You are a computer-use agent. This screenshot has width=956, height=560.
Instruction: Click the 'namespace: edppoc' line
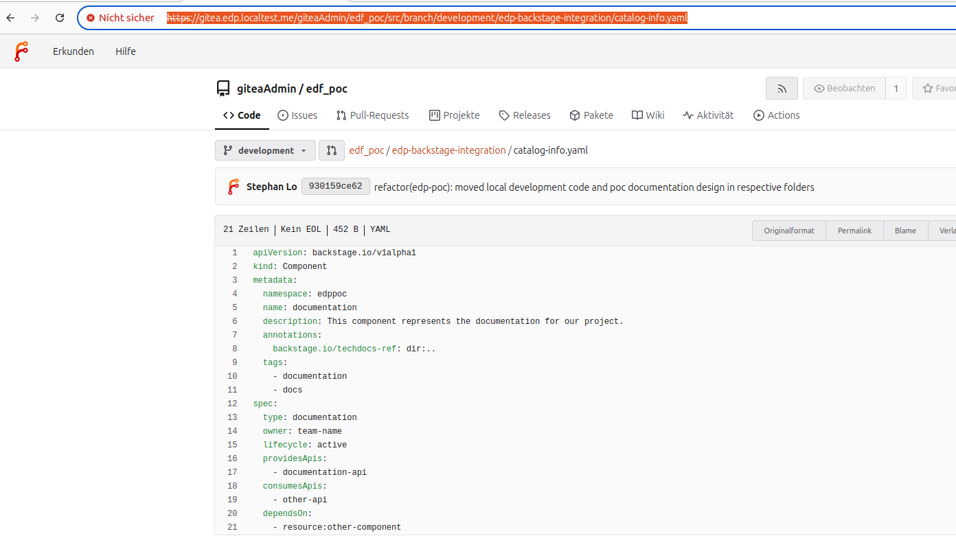click(x=305, y=294)
